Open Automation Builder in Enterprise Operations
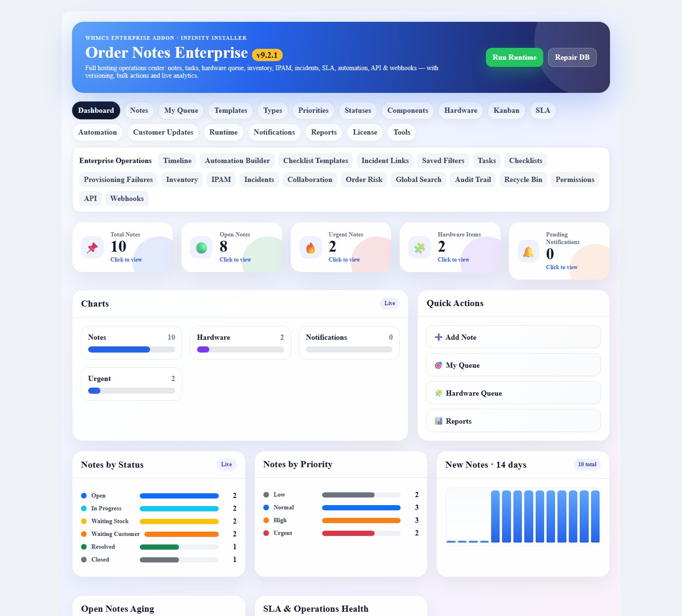 click(x=237, y=161)
